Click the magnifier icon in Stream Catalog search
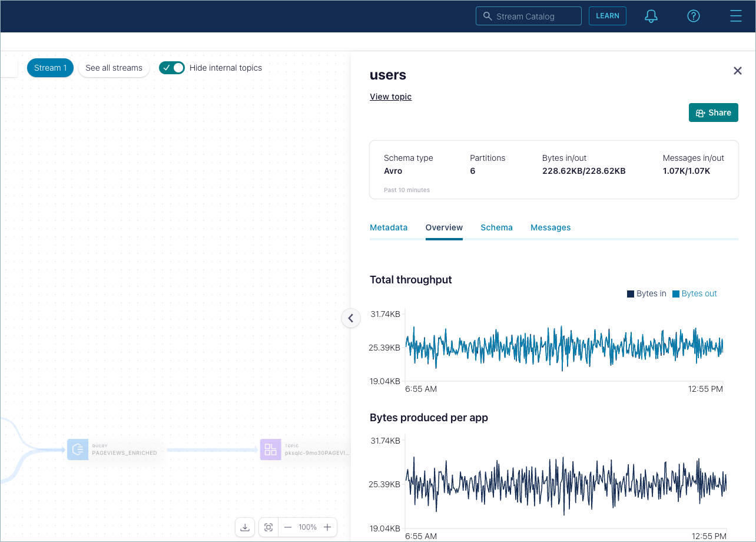 tap(488, 16)
